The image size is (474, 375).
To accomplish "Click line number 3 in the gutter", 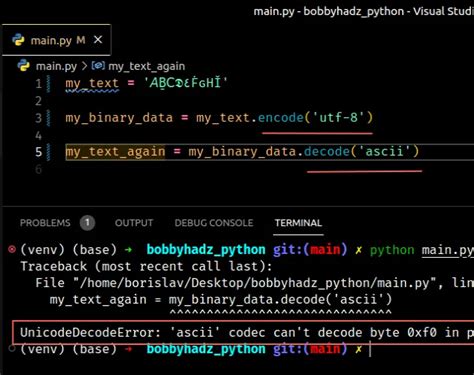I will (39, 118).
